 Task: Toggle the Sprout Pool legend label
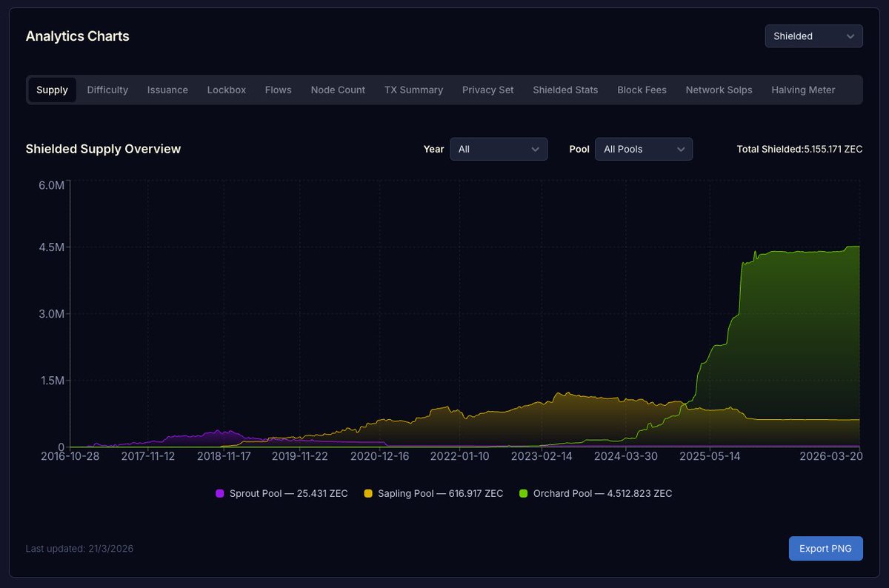point(288,493)
